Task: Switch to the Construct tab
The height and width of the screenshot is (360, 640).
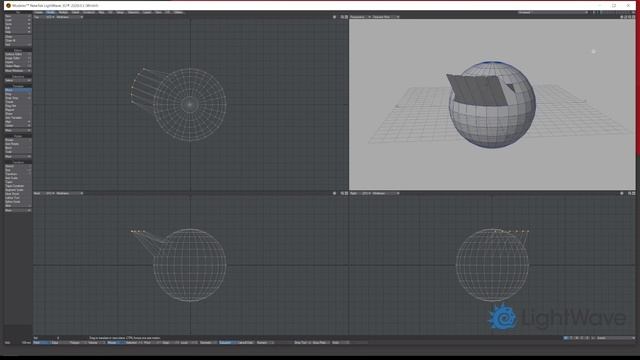Action: (x=89, y=13)
